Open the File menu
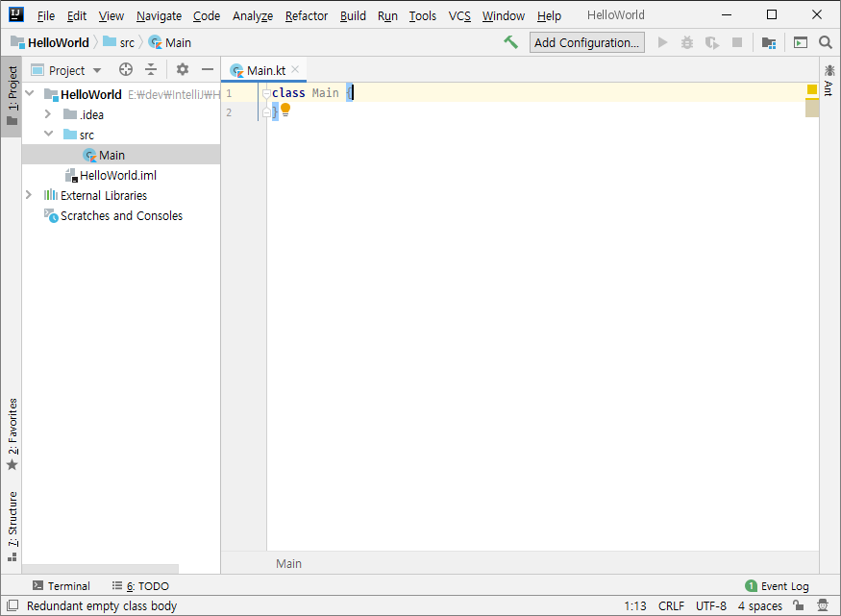The height and width of the screenshot is (616, 841). [45, 16]
